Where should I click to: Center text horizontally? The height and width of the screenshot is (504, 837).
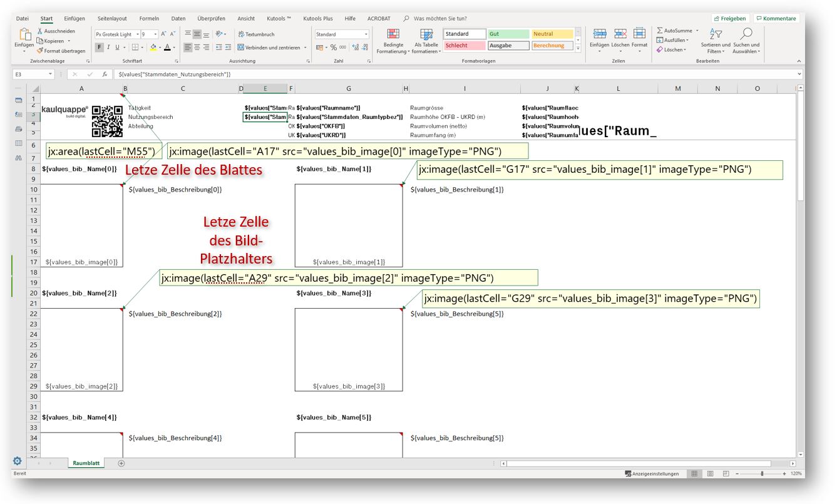tap(197, 47)
